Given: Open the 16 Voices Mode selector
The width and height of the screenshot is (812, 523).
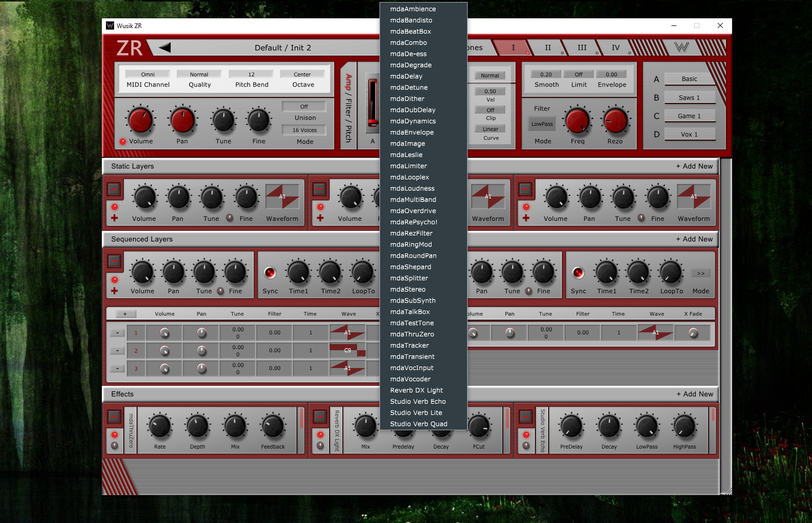Looking at the screenshot, I should [x=304, y=130].
